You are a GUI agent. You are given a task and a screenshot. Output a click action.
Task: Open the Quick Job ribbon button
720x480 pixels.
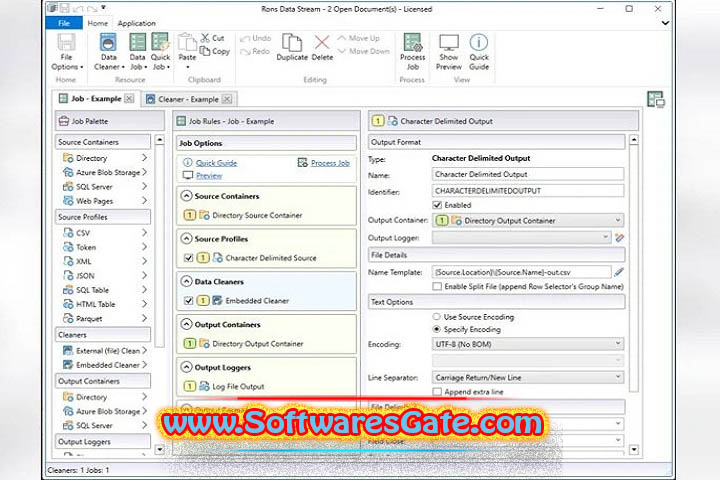coord(160,52)
